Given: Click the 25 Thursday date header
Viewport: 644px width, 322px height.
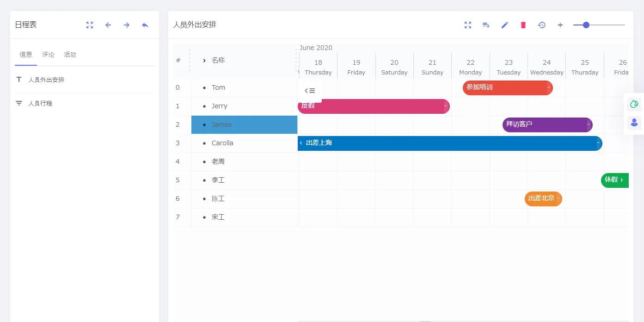Looking at the screenshot, I should pos(585,67).
